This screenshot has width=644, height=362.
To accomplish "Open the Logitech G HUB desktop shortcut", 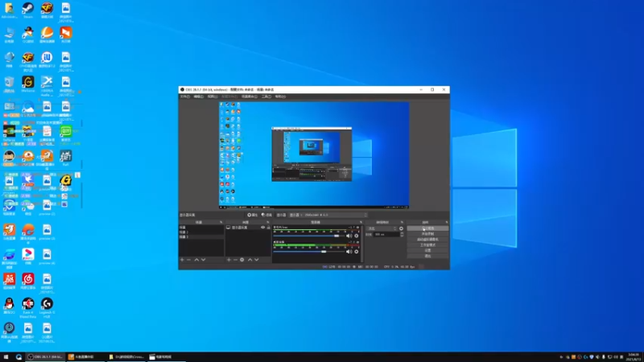I will coord(47,307).
